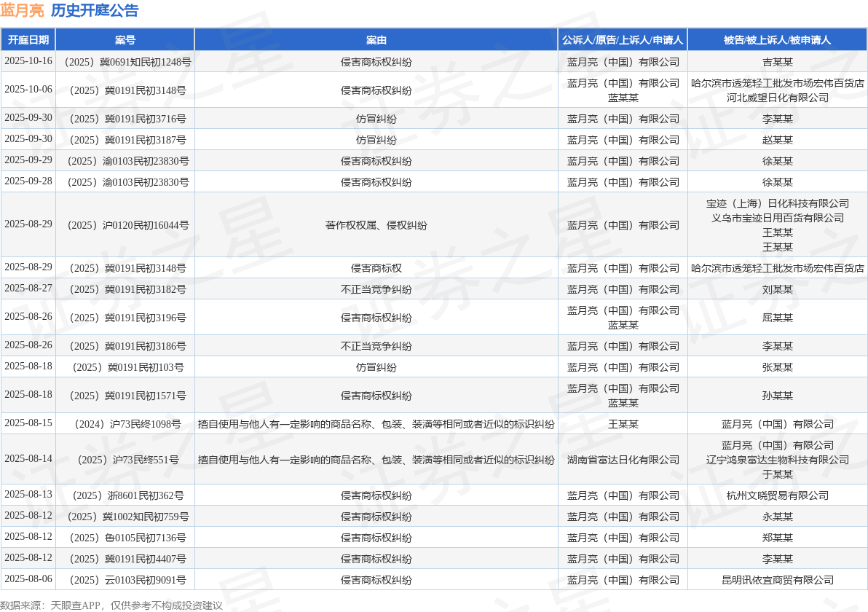868x612 pixels.
Task: Click defendant 昆明讯依宜商贸有限公司
Action: (777, 581)
